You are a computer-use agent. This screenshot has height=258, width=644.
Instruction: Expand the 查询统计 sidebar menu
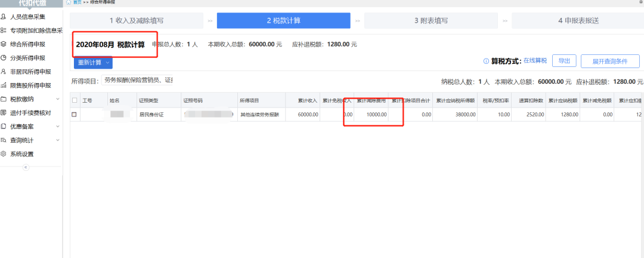[x=57, y=140]
